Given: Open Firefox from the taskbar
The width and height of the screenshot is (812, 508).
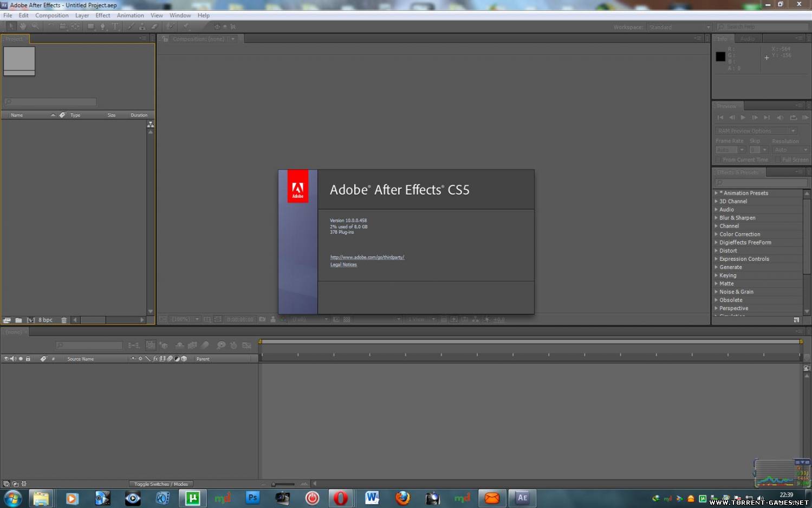Looking at the screenshot, I should pyautogui.click(x=402, y=498).
